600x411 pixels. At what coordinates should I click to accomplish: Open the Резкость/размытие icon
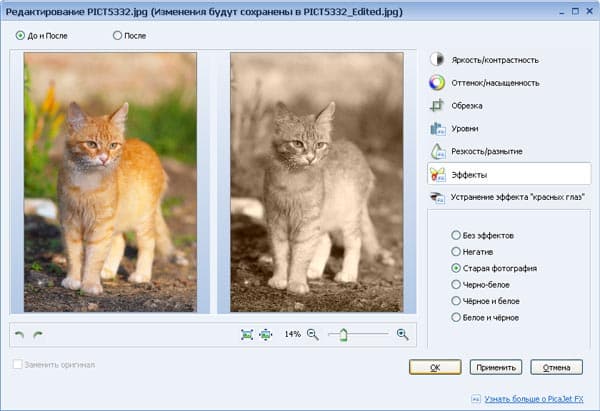[438, 151]
